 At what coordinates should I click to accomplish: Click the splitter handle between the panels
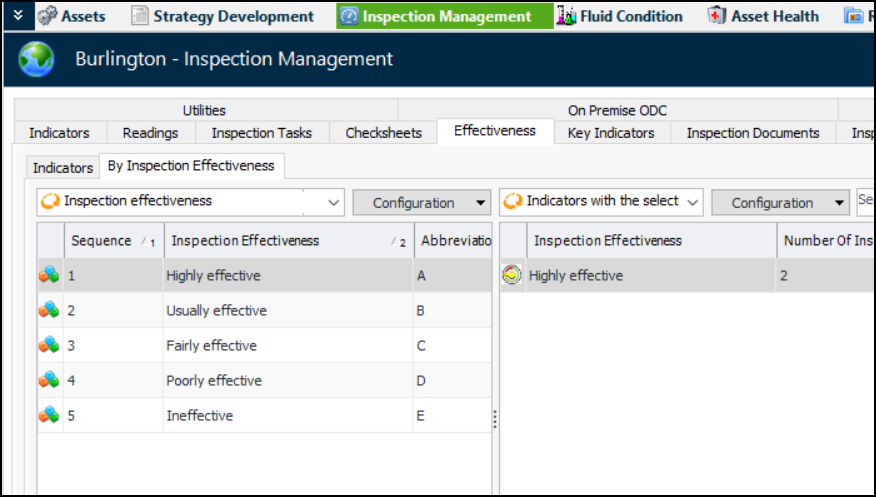click(x=494, y=421)
